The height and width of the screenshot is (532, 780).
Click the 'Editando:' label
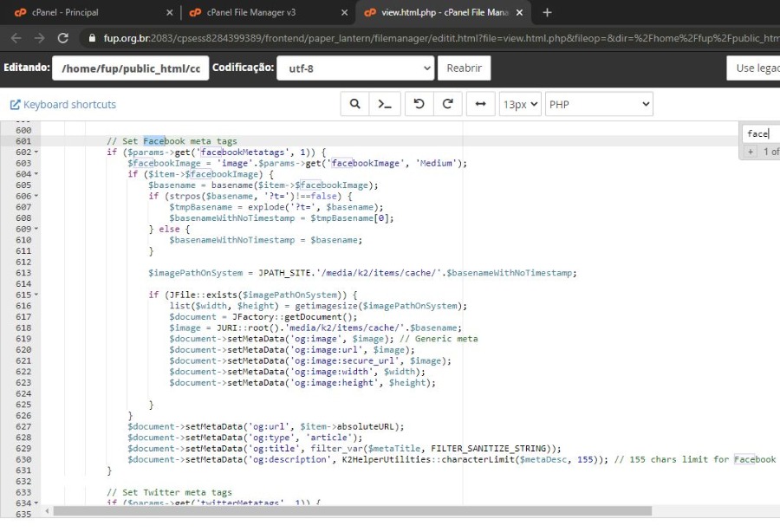tap(27, 67)
